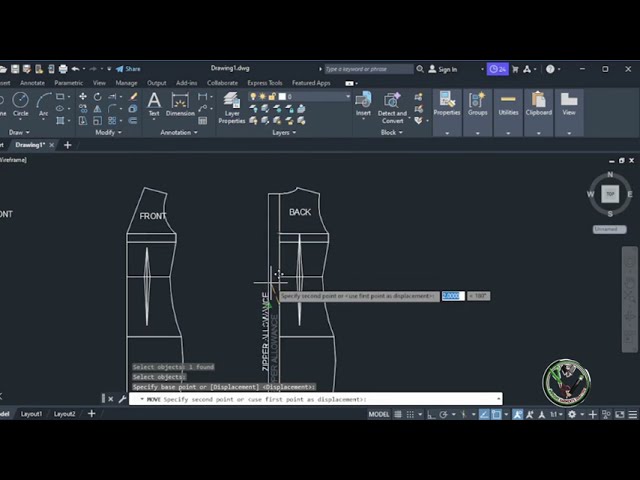Open the Manage ribbon tab
This screenshot has width=640, height=480.
point(126,83)
